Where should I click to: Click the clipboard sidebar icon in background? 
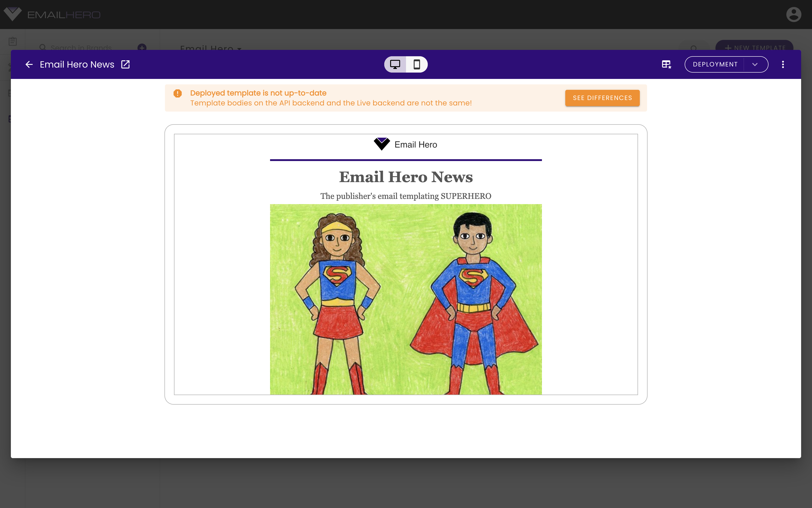[x=13, y=41]
